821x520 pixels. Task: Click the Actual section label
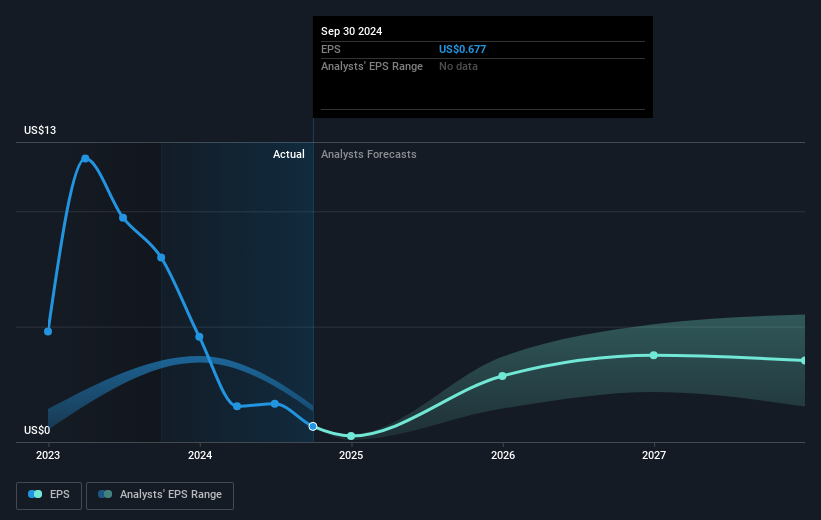pyautogui.click(x=289, y=154)
